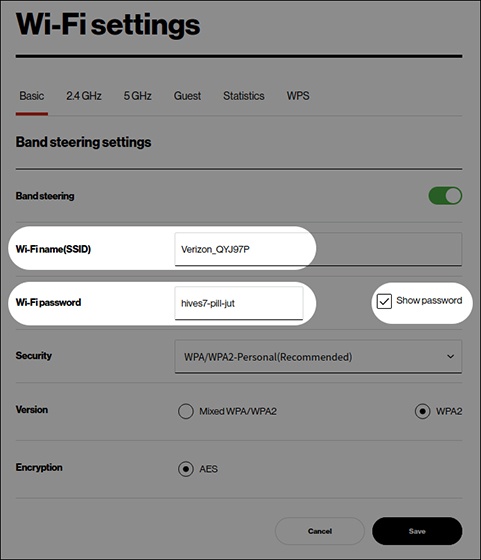Viewport: 481px width, 560px height.
Task: Switch to the 5 GHz tab
Action: pyautogui.click(x=137, y=96)
